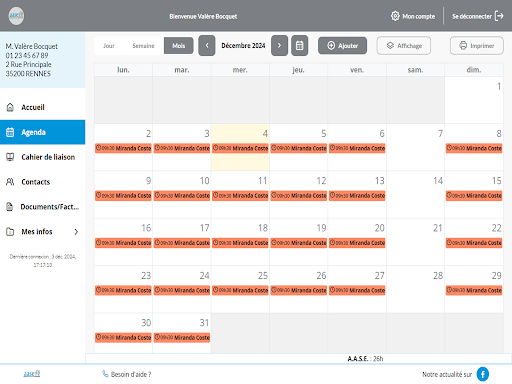Image resolution: width=512 pixels, height=384 pixels.
Task: Select the day cell for December 1
Action: point(474,100)
